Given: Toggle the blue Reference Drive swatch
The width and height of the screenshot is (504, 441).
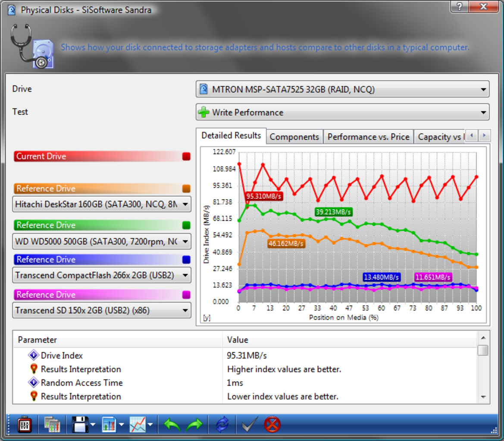Looking at the screenshot, I should click(186, 260).
